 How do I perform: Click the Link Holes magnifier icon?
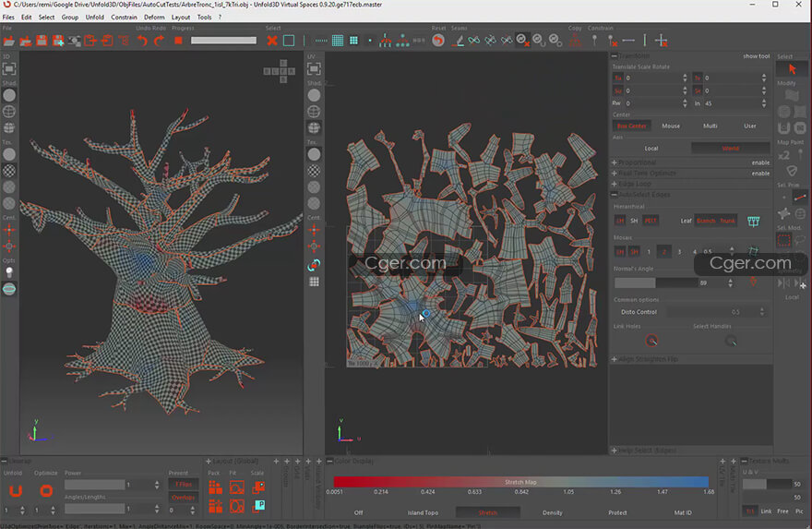coord(652,341)
